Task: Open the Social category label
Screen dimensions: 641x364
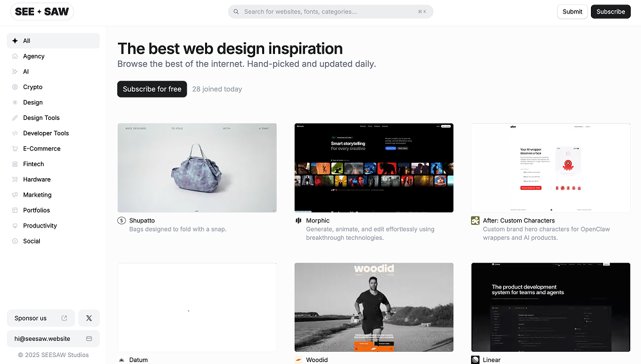Action: click(31, 241)
